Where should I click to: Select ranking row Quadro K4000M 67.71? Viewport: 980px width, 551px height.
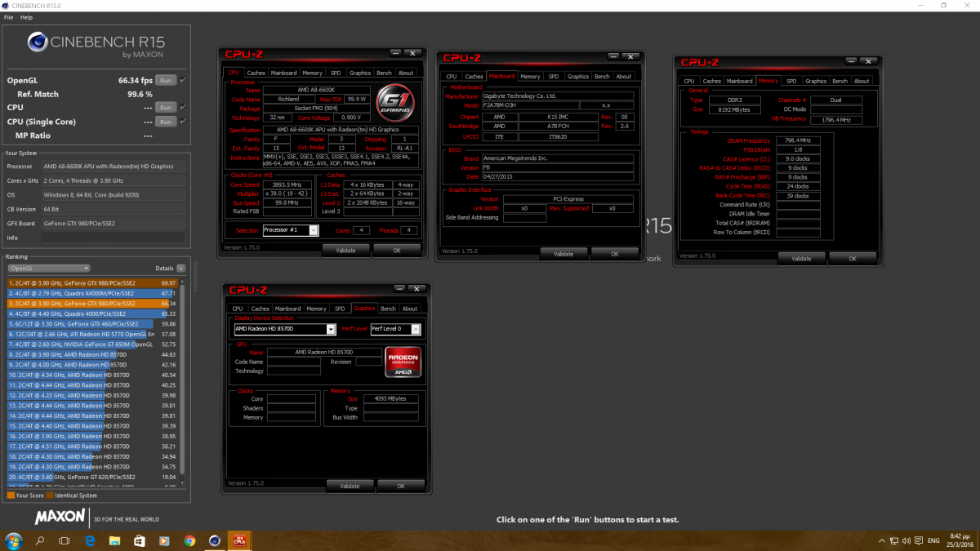92,293
